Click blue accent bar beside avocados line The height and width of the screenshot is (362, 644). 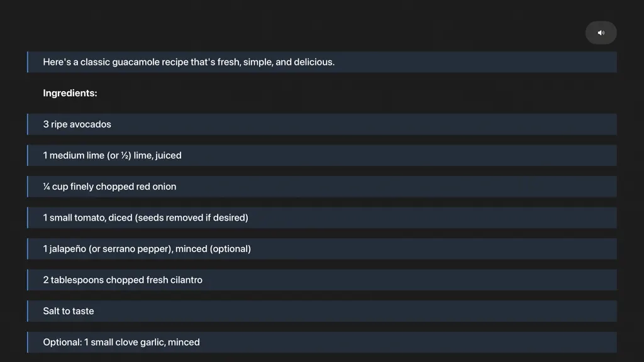(28, 124)
